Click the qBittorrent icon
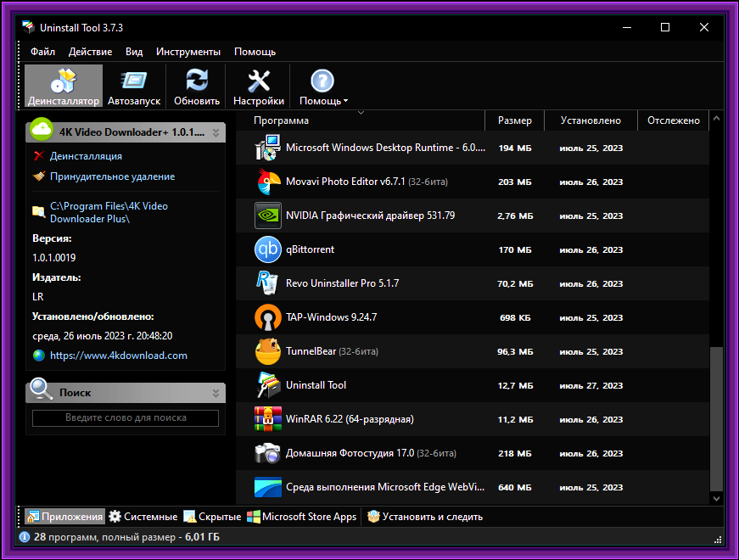 [x=268, y=249]
